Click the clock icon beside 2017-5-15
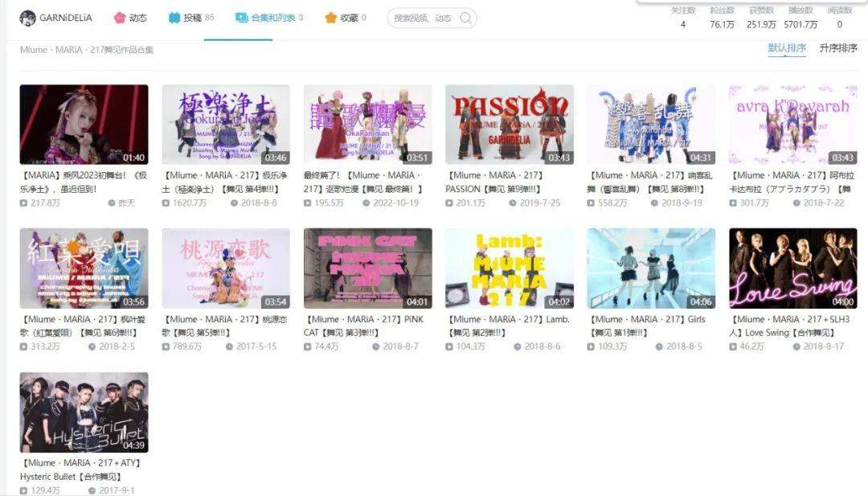Image resolution: width=868 pixels, height=496 pixels. click(229, 346)
